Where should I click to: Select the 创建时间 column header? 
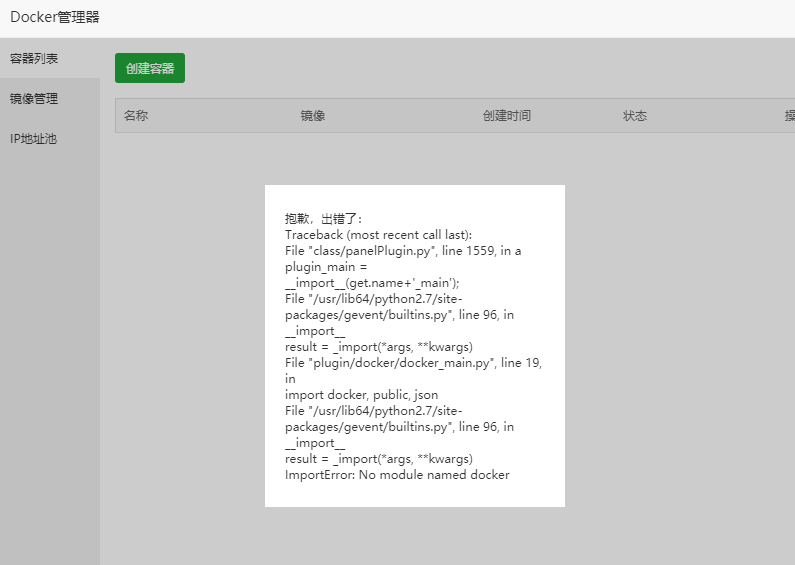click(507, 116)
